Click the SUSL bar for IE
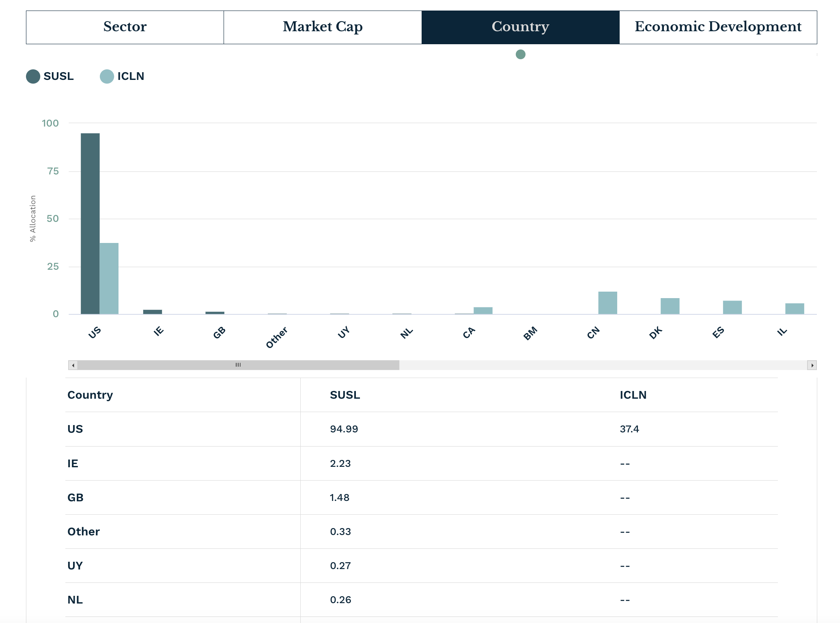Viewport: 840px width, 623px height. (153, 312)
